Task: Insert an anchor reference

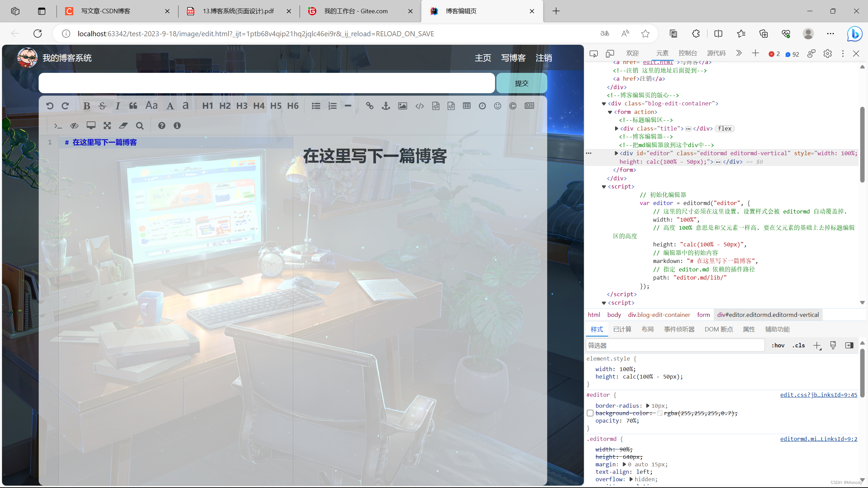Action: [386, 106]
